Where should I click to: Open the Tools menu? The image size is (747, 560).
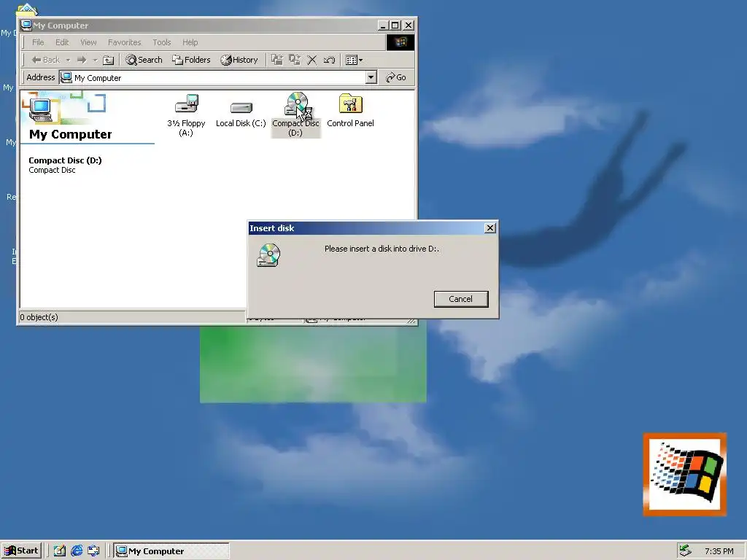(161, 42)
